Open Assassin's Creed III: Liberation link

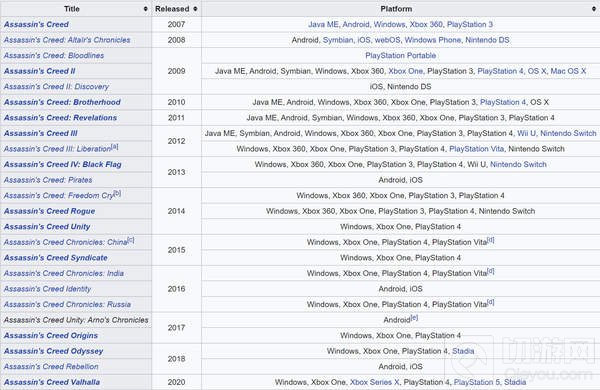[x=57, y=149]
